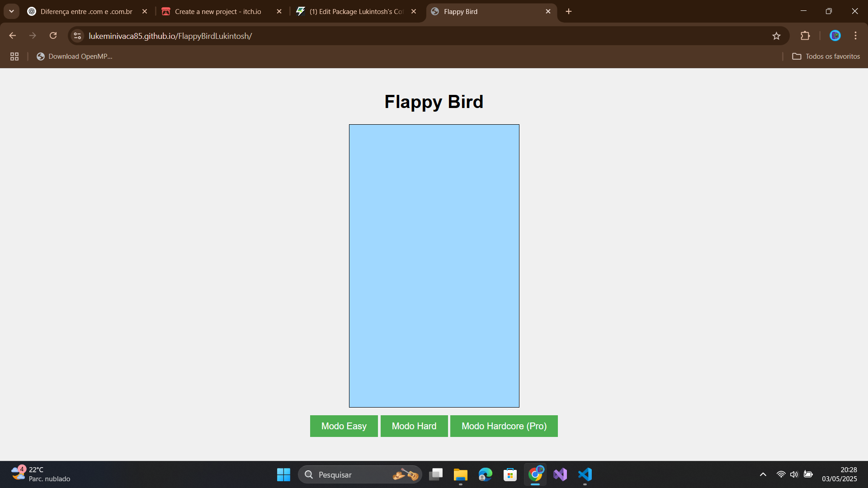This screenshot has width=868, height=488.
Task: Close the Diferença entre .com tab
Action: pyautogui.click(x=145, y=11)
